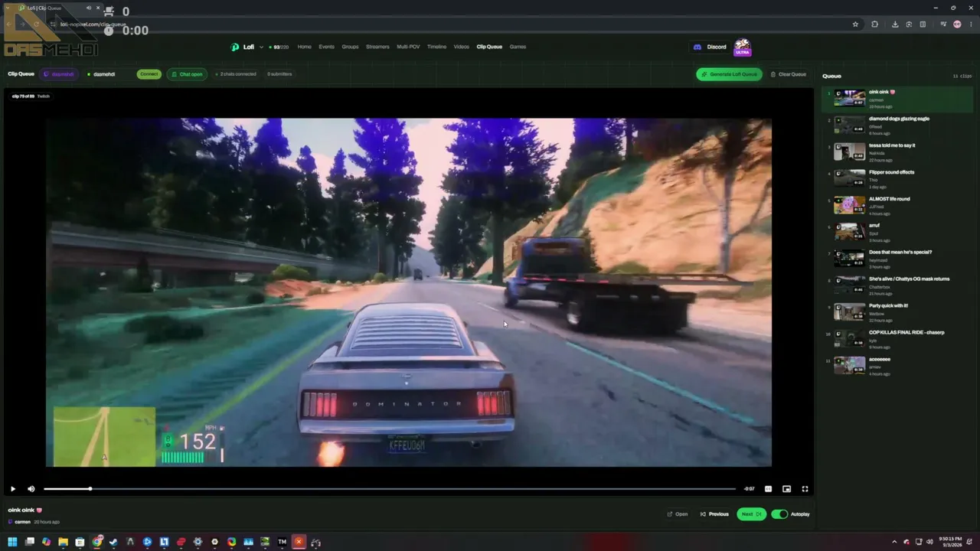
Task: Clear the clip queue
Action: point(788,74)
